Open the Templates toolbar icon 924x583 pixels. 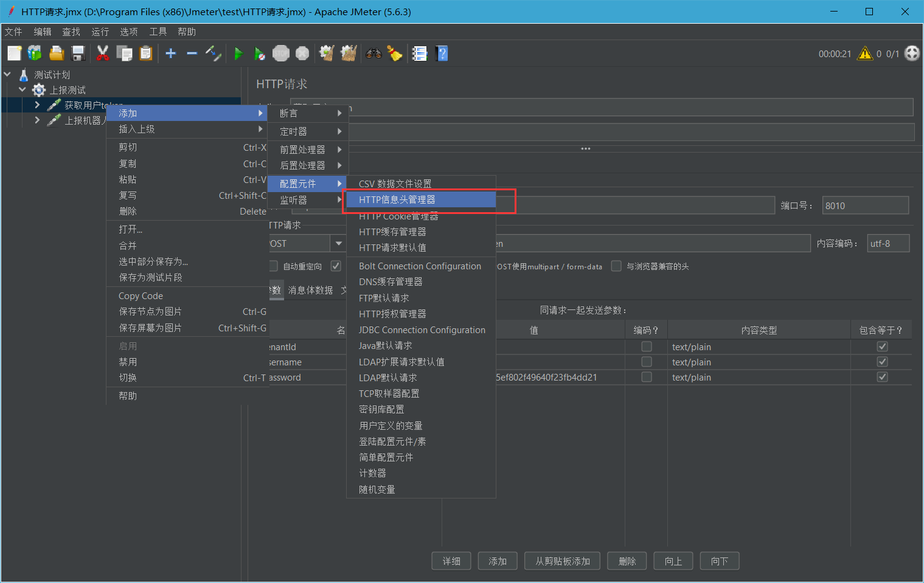[x=35, y=53]
